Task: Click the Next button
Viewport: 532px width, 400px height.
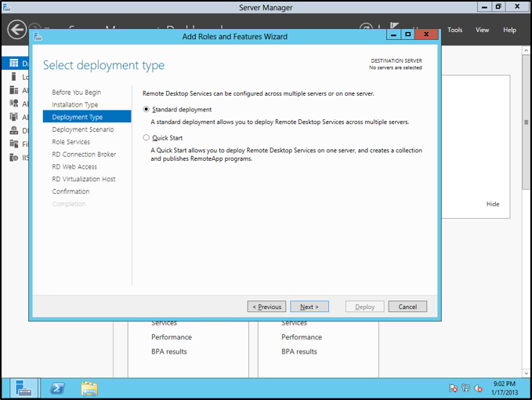Action: (x=309, y=307)
